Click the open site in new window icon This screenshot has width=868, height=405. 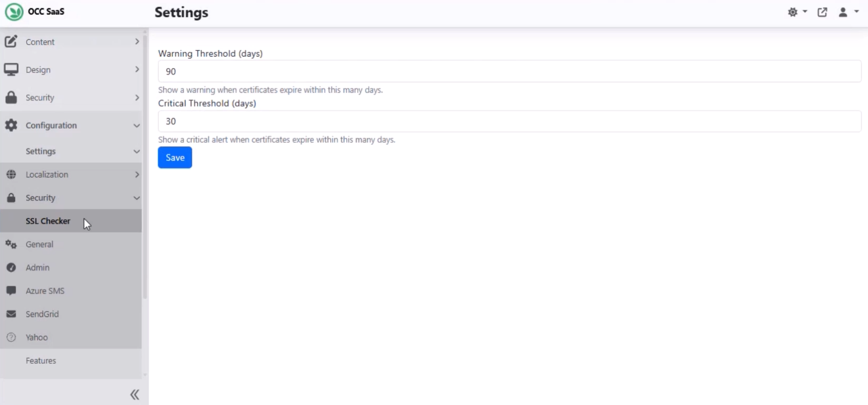(823, 12)
